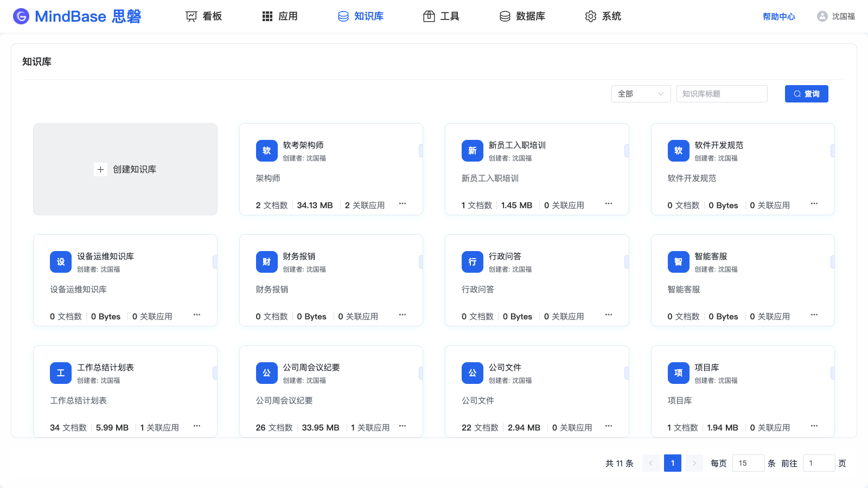This screenshot has width=868, height=488.
Task: Open more options for 软考架构师
Action: click(x=403, y=204)
